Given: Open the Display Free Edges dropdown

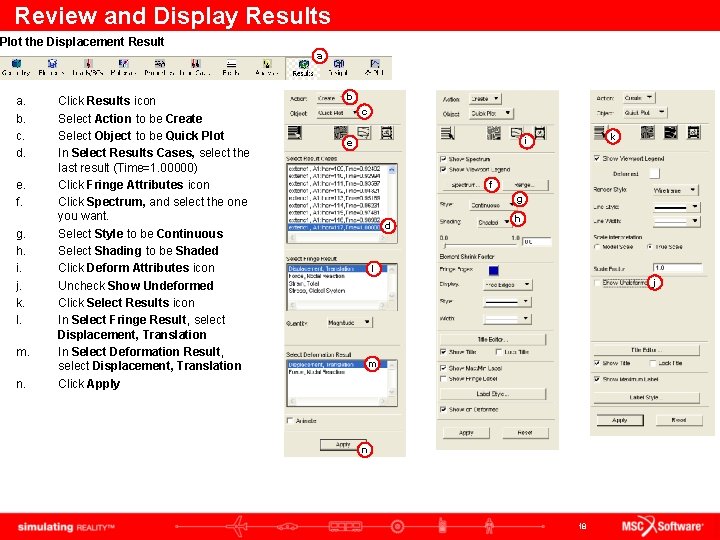Looking at the screenshot, I should click(507, 285).
